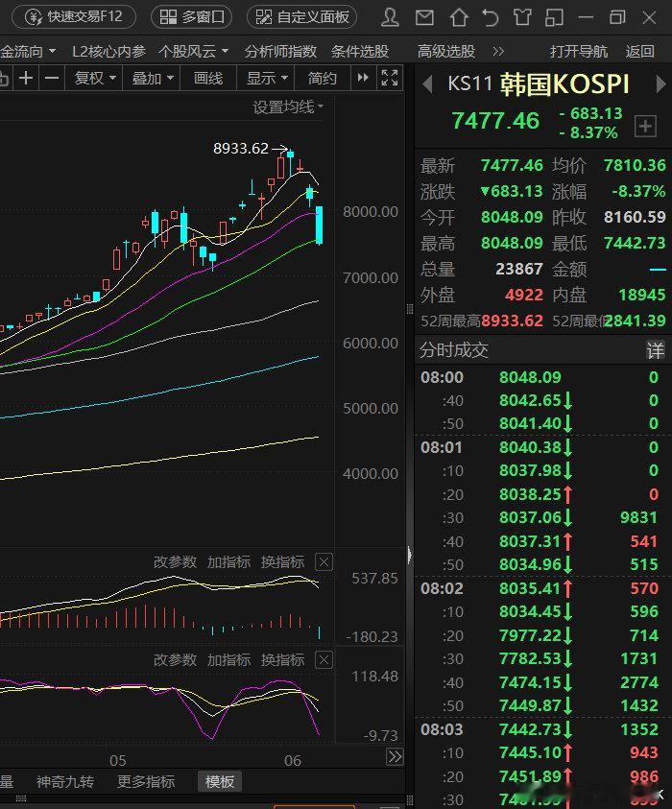
Task: Open the multi-window (多窗口) layout
Action: coord(191,17)
